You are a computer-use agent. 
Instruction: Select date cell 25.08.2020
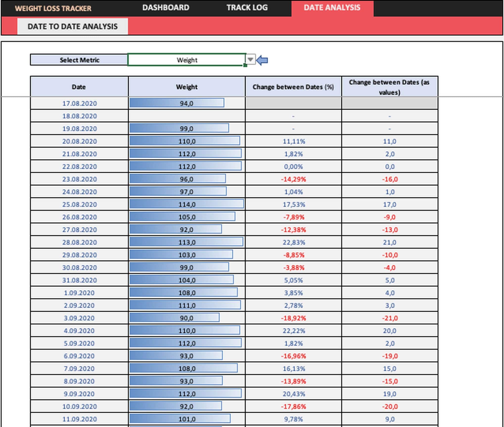click(79, 204)
